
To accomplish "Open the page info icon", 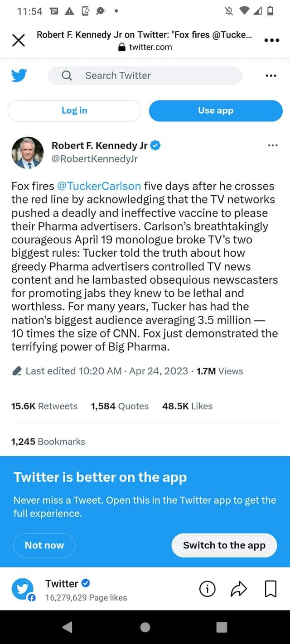I will 208,589.
